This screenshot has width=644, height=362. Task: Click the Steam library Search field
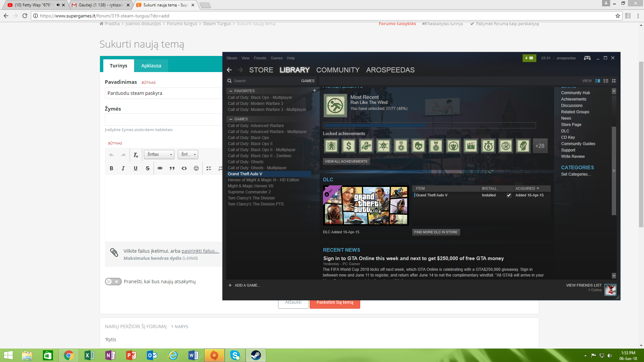pos(262,81)
